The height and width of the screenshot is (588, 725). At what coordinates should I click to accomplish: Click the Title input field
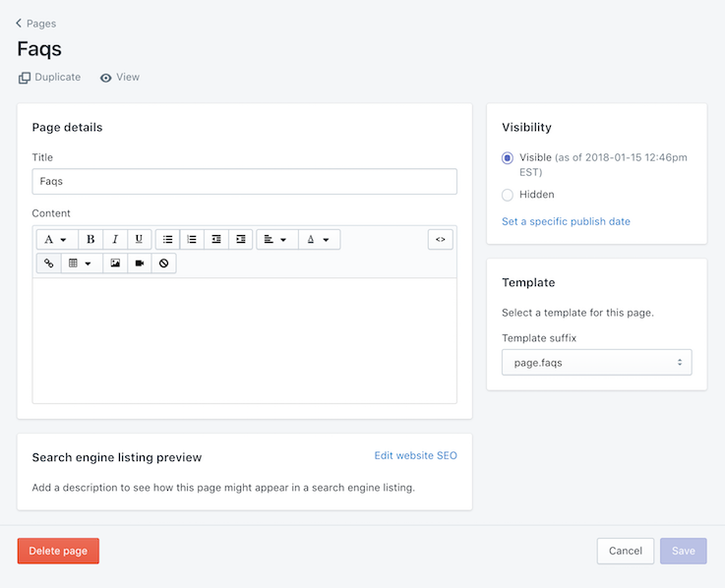click(x=244, y=181)
